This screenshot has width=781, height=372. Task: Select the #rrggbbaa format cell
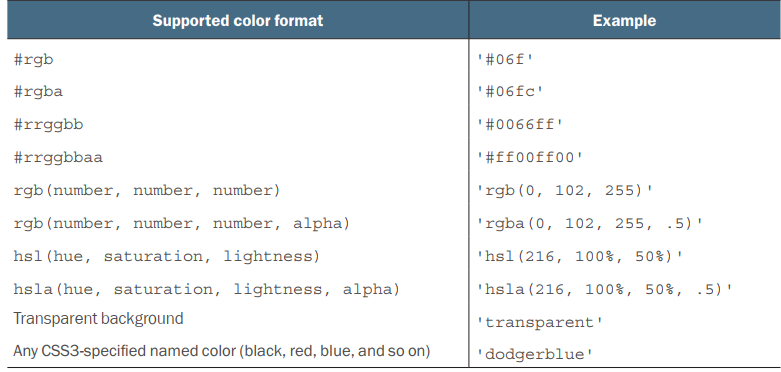pyautogui.click(x=58, y=157)
